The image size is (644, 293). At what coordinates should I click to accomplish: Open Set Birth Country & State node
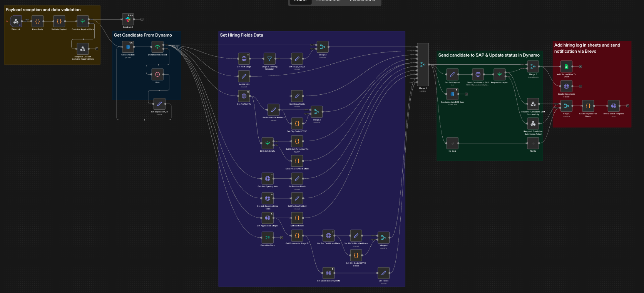pyautogui.click(x=297, y=161)
